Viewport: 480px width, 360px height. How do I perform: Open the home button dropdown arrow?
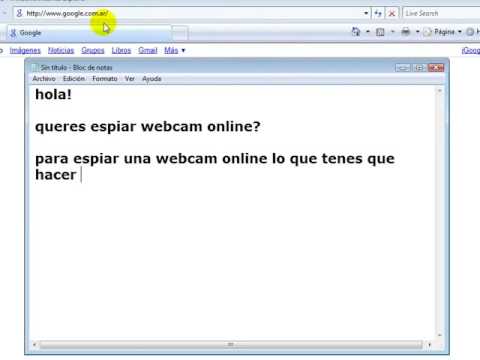(368, 32)
